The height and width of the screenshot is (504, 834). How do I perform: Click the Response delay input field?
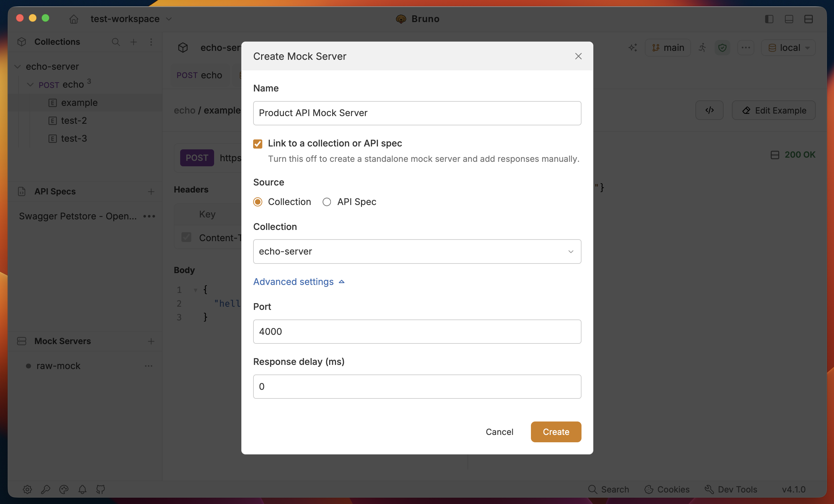pyautogui.click(x=417, y=387)
